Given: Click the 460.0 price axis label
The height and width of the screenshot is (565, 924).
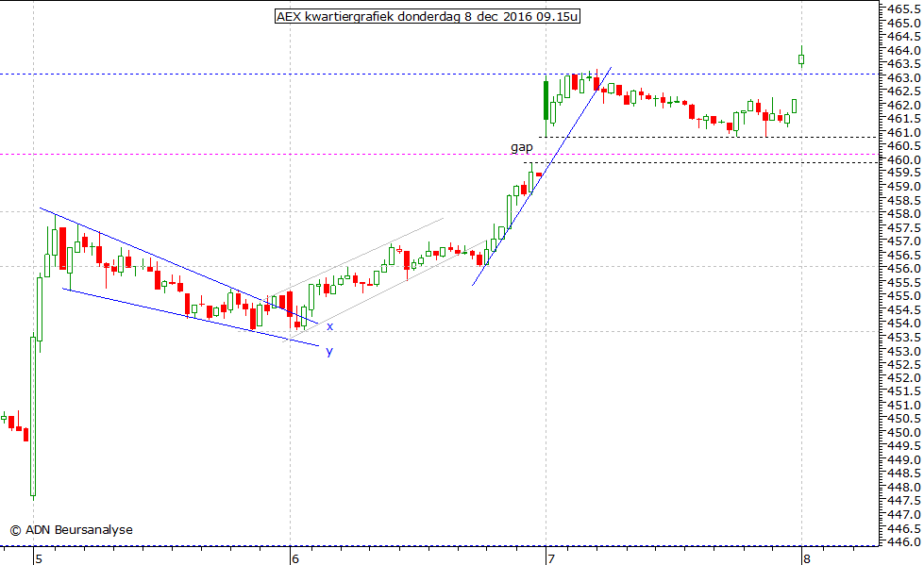Looking at the screenshot, I should tap(903, 159).
